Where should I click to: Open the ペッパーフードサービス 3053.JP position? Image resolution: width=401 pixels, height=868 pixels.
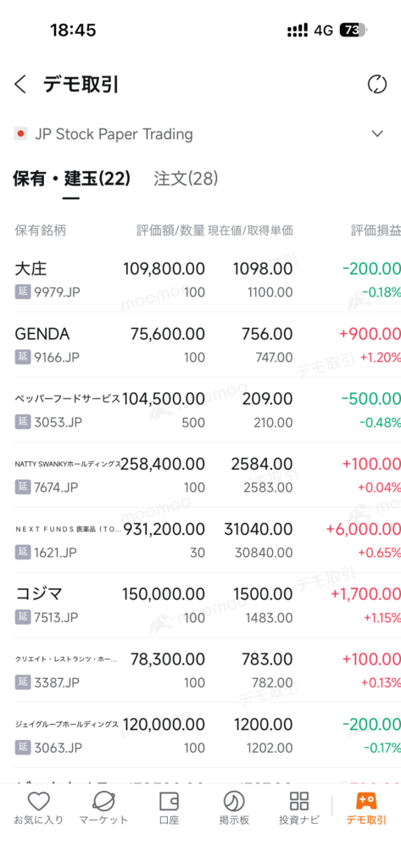200,409
